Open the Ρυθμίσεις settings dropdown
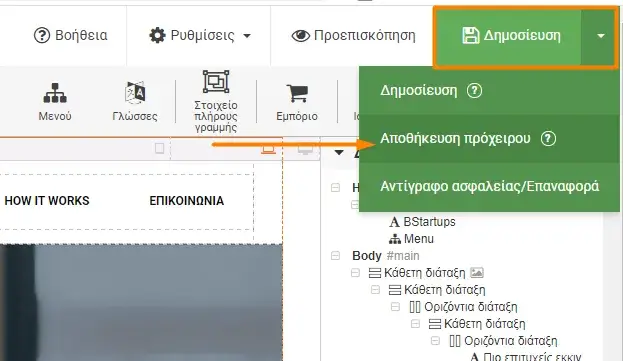The width and height of the screenshot is (623, 361). click(200, 36)
